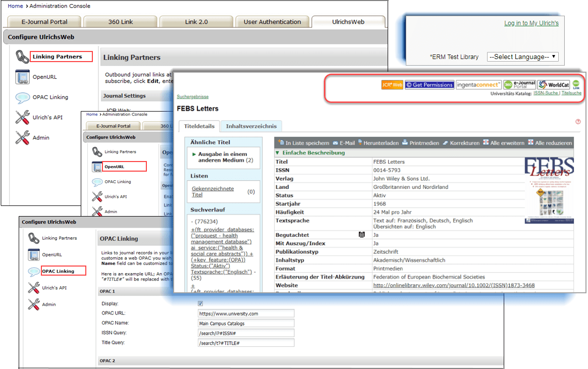Viewport: 588px width, 369px height.
Task: Select the UlrichsWeb tab
Action: point(348,22)
